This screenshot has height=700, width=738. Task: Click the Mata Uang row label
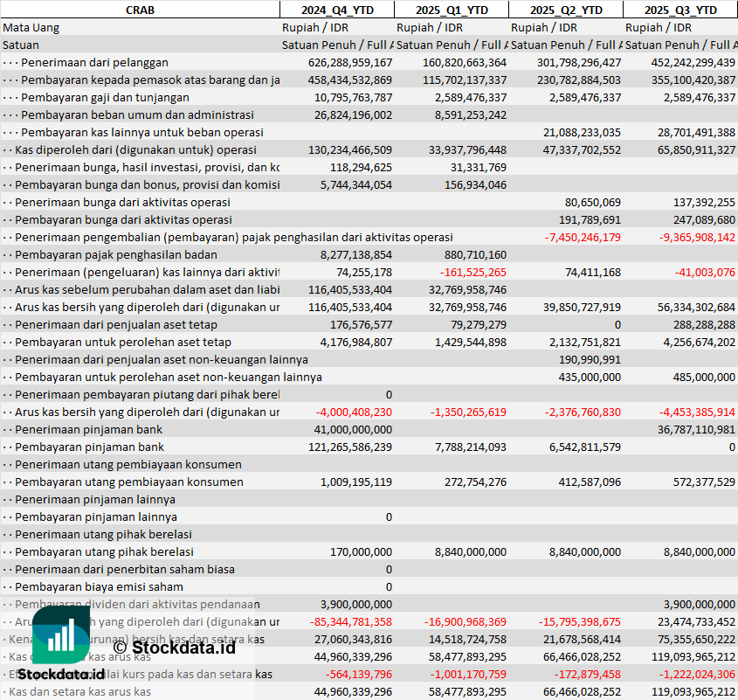[x=31, y=27]
